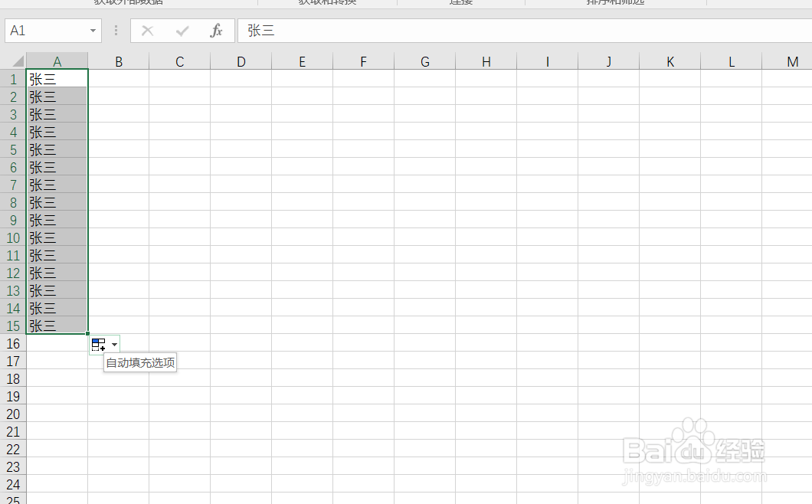Click cell A14 containing 张三

57,308
